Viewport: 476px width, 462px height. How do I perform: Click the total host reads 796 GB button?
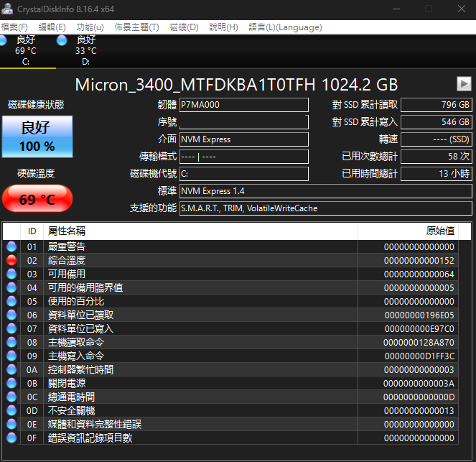(437, 105)
